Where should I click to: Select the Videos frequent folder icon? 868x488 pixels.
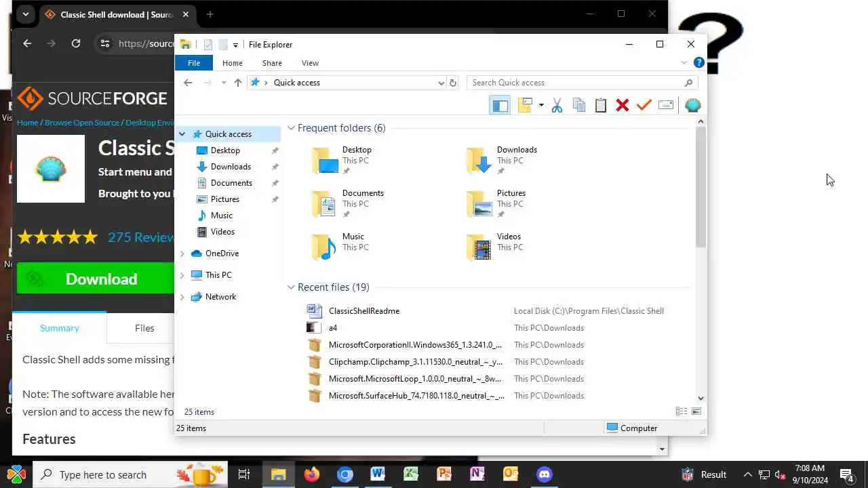click(479, 247)
